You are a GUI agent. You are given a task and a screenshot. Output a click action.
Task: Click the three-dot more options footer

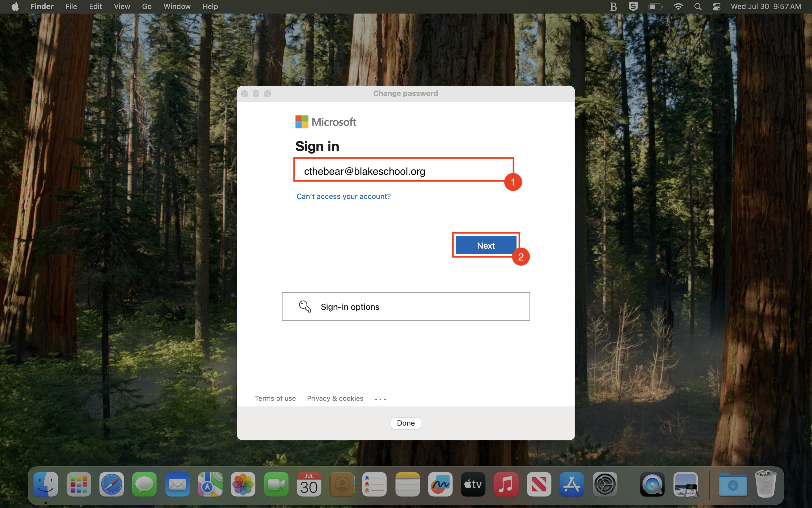click(380, 399)
